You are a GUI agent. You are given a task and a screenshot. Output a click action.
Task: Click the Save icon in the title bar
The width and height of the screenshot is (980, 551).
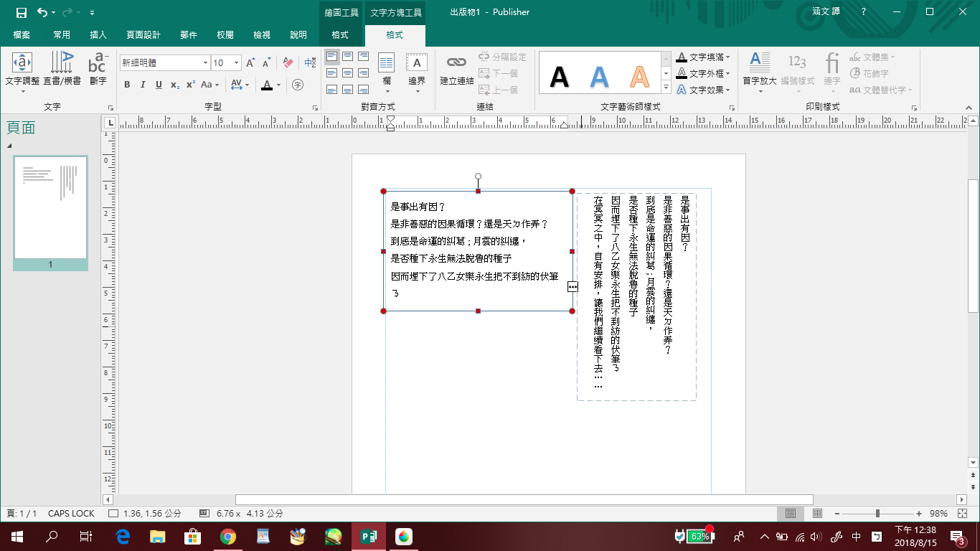[21, 12]
